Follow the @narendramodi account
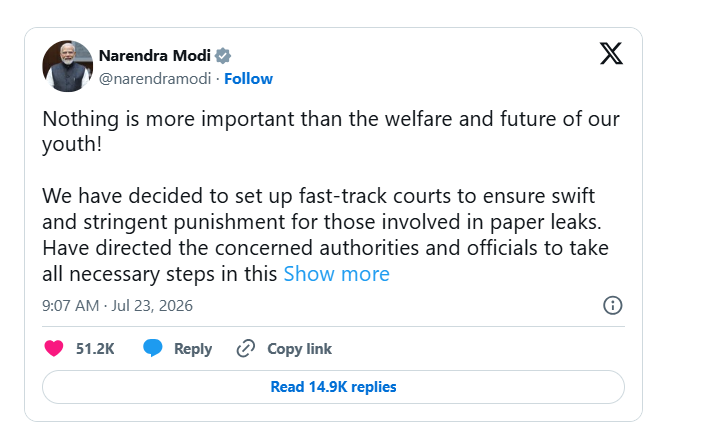Image resolution: width=720 pixels, height=442 pixels. (248, 79)
